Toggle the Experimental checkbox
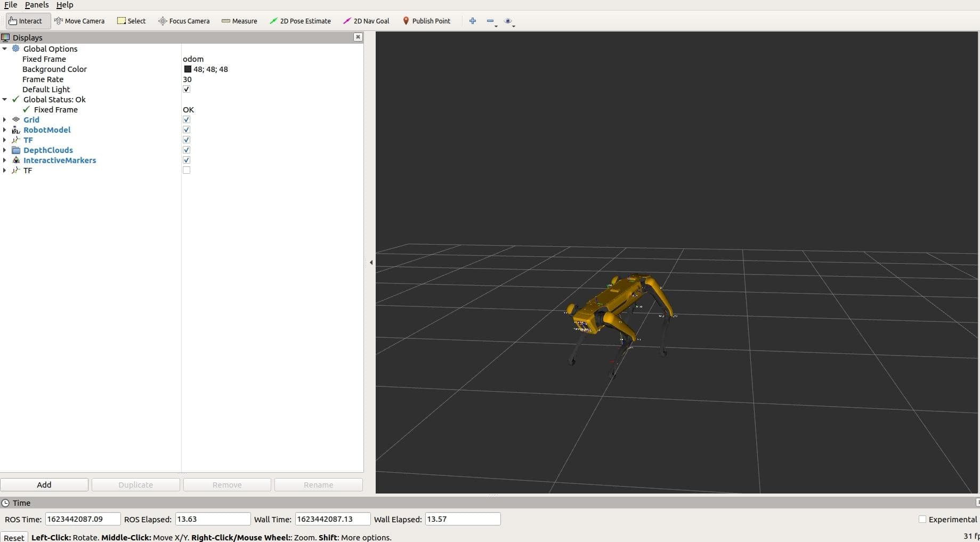980x542 pixels. [922, 519]
